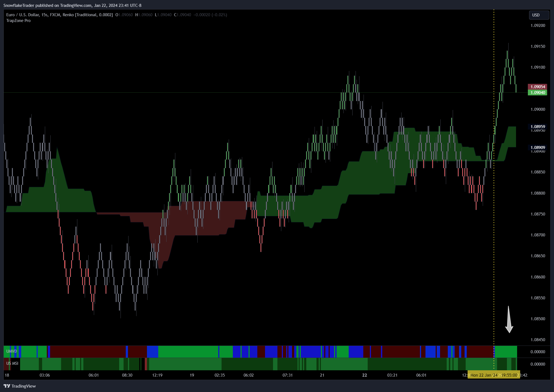Image resolution: width=554 pixels, height=392 pixels.
Task: Click the 18 date label on time axis
Action: pyautogui.click(x=7, y=375)
